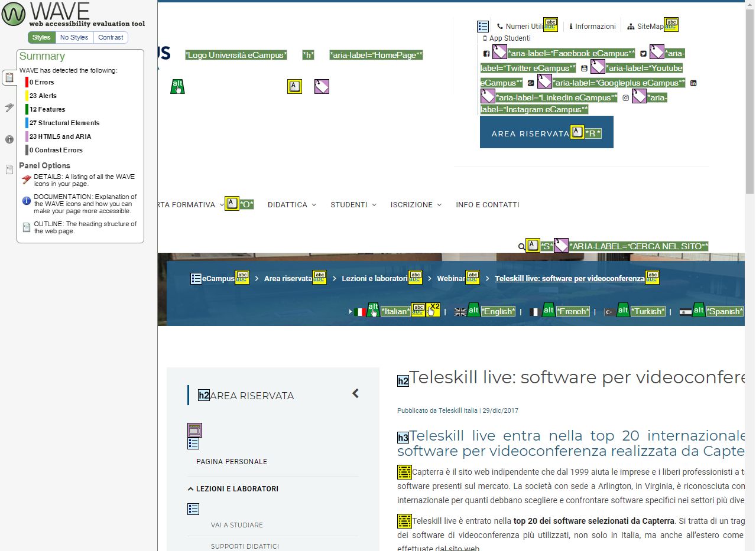
Task: Collapse the AREA RISERVATA side panel arrow
Action: [355, 393]
